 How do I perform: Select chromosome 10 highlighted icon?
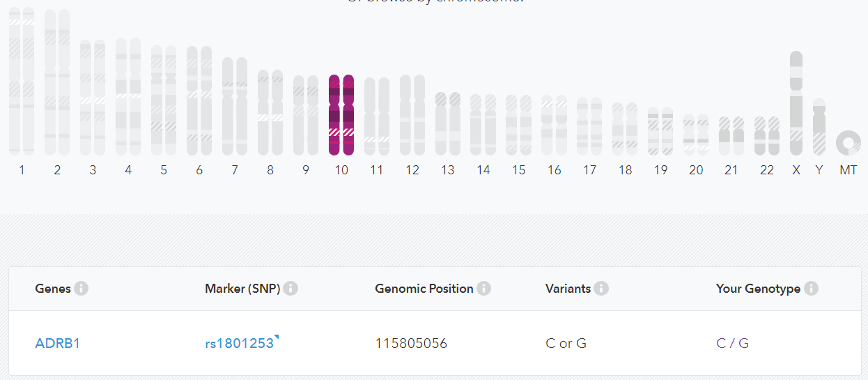(341, 115)
